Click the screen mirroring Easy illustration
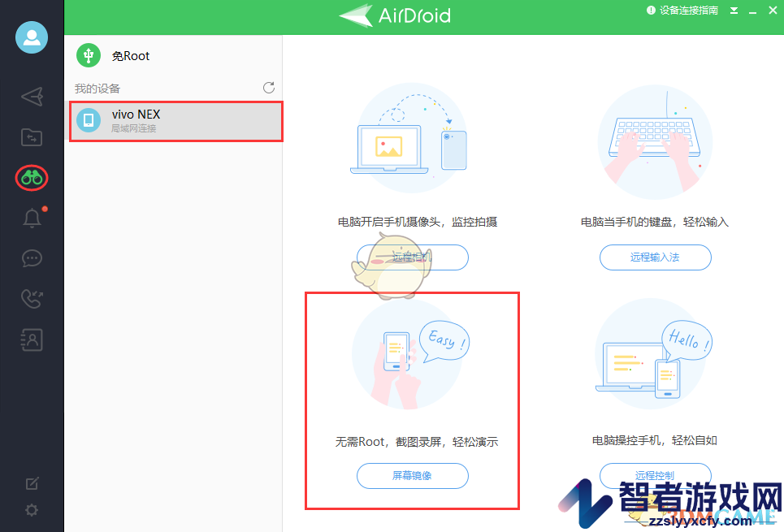 (x=410, y=354)
